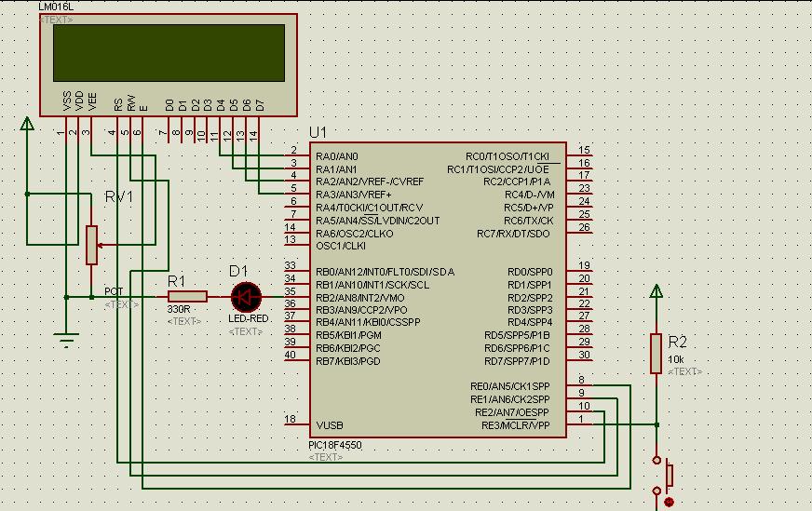
Task: Click the ground terminal symbol
Action: [66, 340]
